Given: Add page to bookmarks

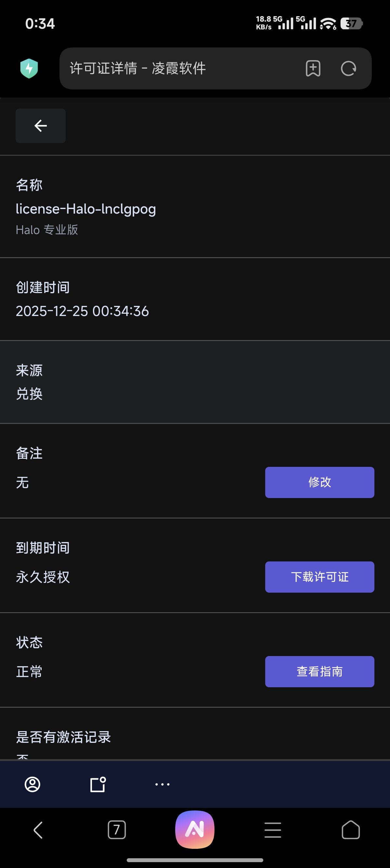Looking at the screenshot, I should 313,69.
